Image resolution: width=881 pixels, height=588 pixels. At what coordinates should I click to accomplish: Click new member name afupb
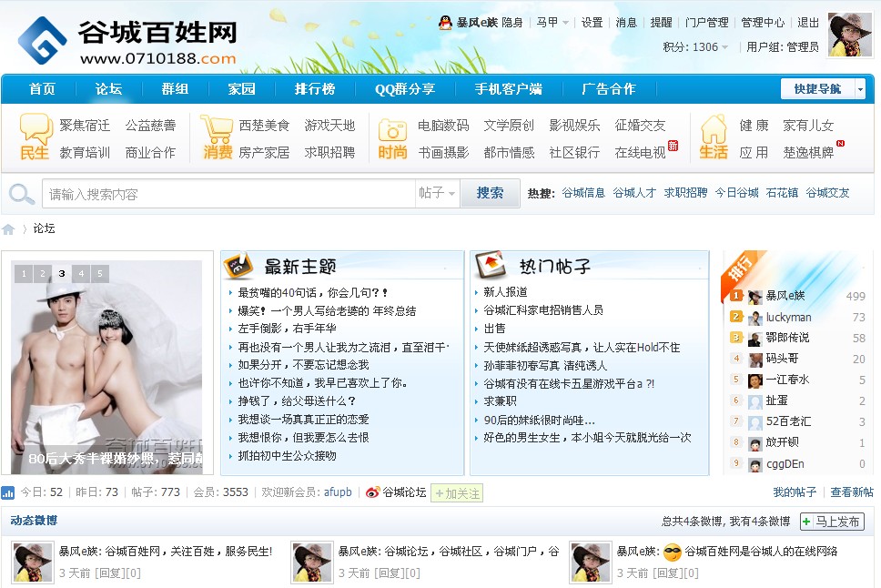pyautogui.click(x=338, y=492)
